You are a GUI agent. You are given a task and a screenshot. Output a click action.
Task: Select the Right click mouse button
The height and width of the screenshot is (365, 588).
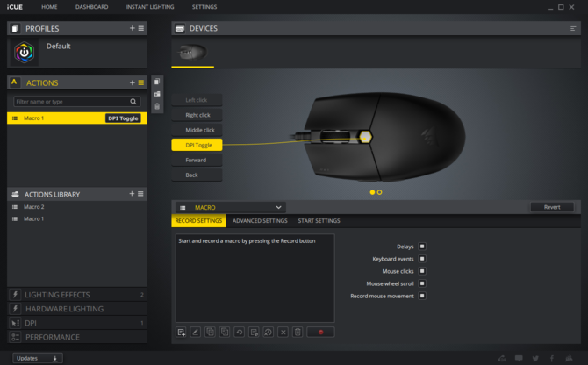[x=197, y=115]
